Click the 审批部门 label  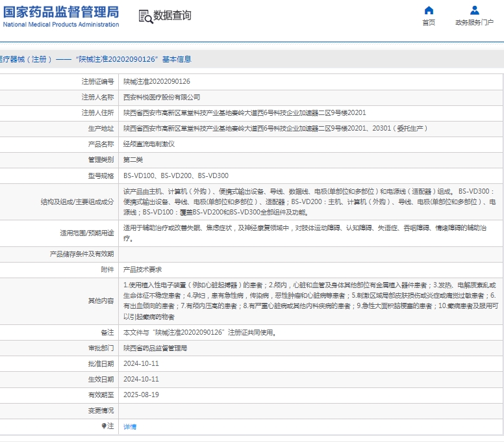101,348
